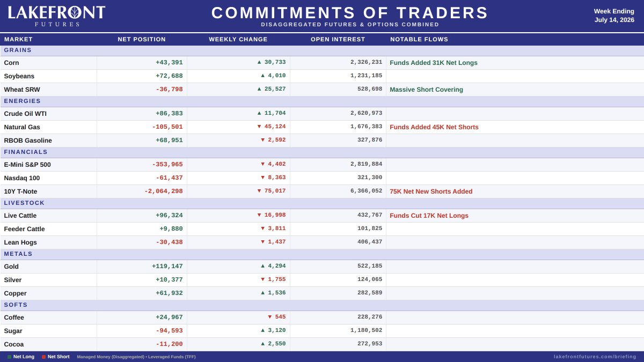644x362 pixels.
Task: Select the Cocoa row label
Action: [x=14, y=344]
